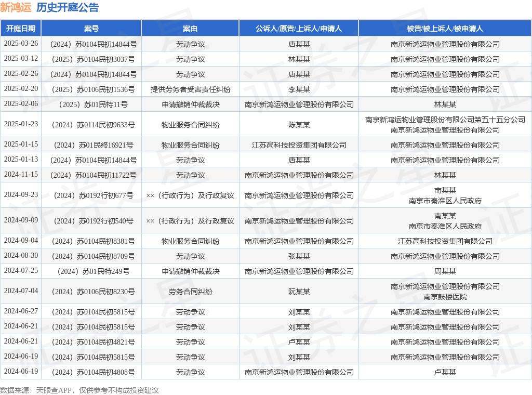Select the date cell 2025-02-06
Viewport: 532px width, 395px height.
(21, 103)
